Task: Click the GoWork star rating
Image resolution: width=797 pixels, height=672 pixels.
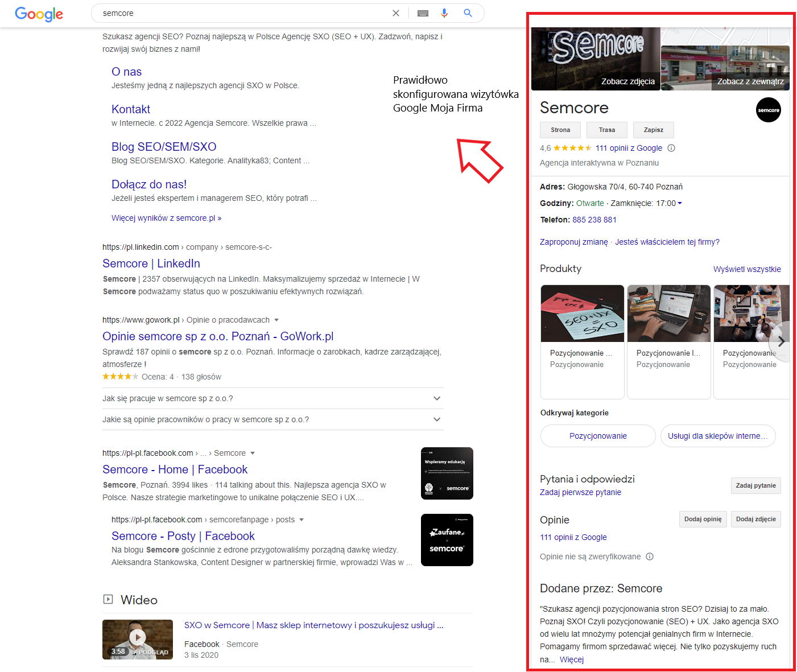Action: pyautogui.click(x=121, y=377)
